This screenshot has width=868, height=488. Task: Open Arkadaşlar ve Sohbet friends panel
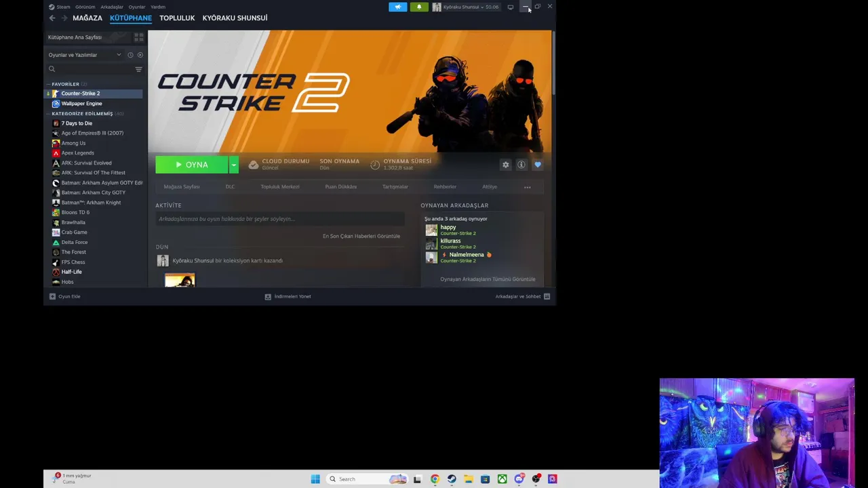522,296
